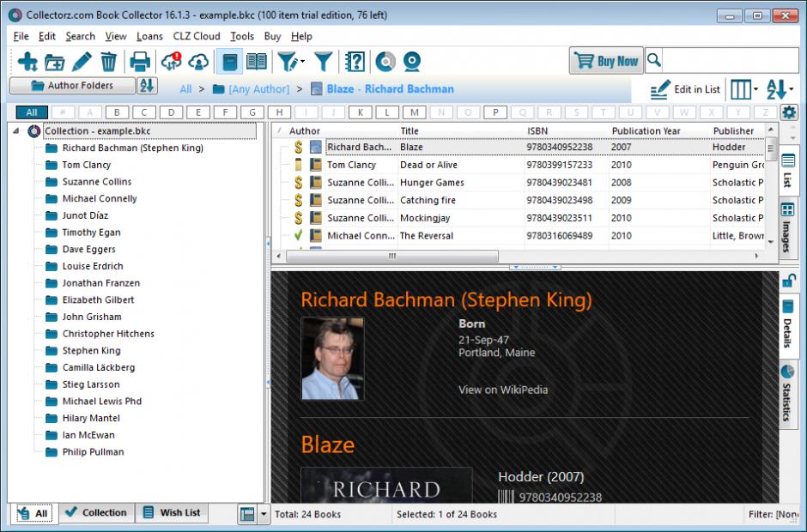The height and width of the screenshot is (532, 807).
Task: Select Suzanne Collins folder in tree
Action: pyautogui.click(x=97, y=182)
